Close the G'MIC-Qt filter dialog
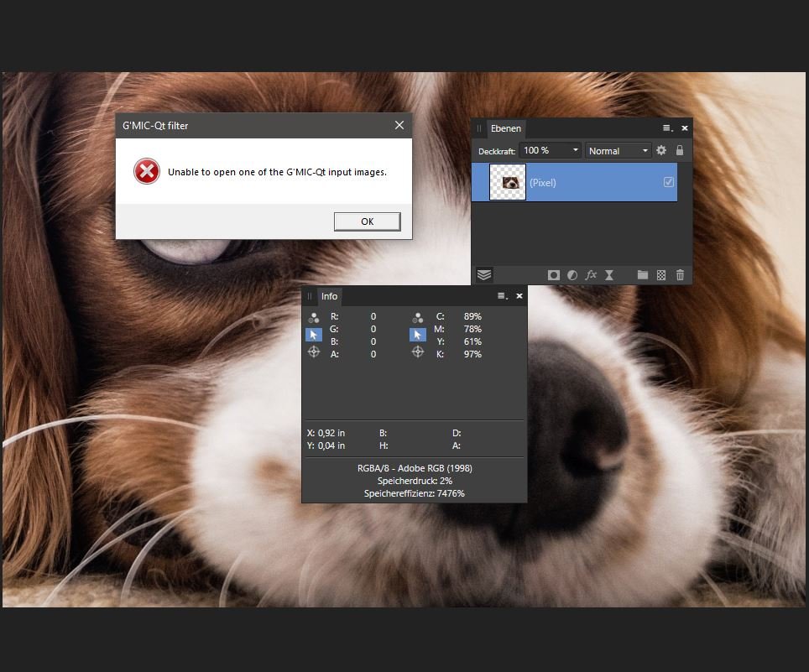The image size is (809, 672). (399, 125)
